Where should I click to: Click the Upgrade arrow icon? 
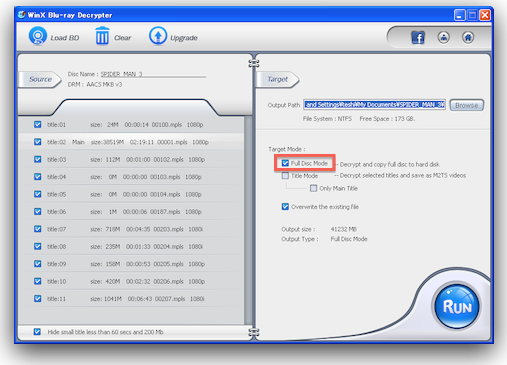(158, 36)
